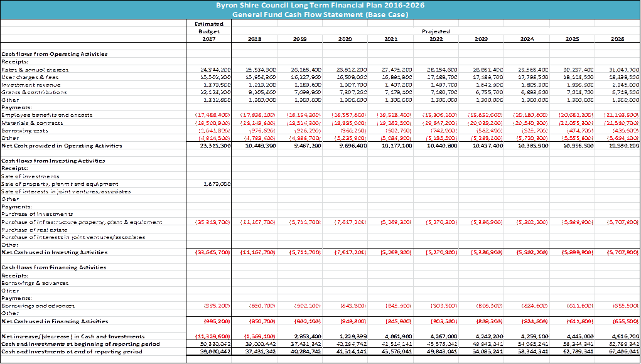This screenshot has height=364, width=641.
Task: Select the 2017 year column header
Action: click(209, 39)
